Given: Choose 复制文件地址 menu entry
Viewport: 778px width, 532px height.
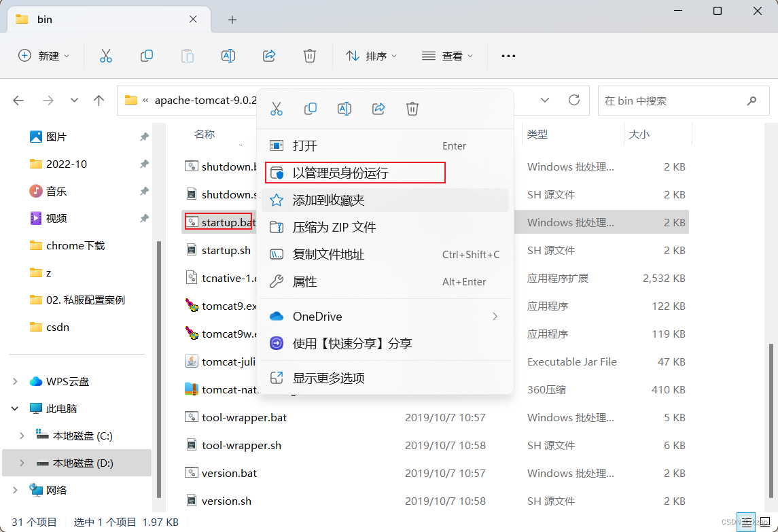Looking at the screenshot, I should pos(385,255).
